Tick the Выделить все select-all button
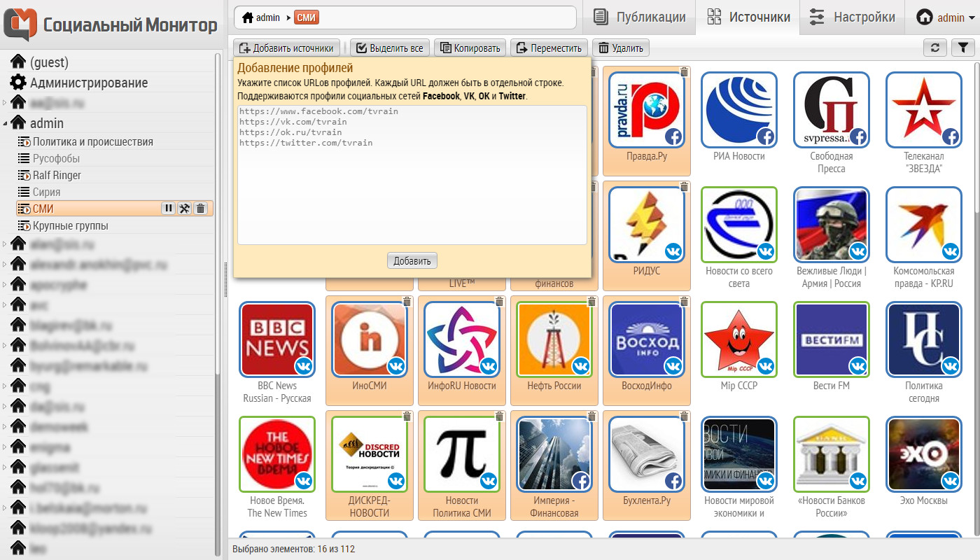This screenshot has width=980, height=560. (x=389, y=48)
